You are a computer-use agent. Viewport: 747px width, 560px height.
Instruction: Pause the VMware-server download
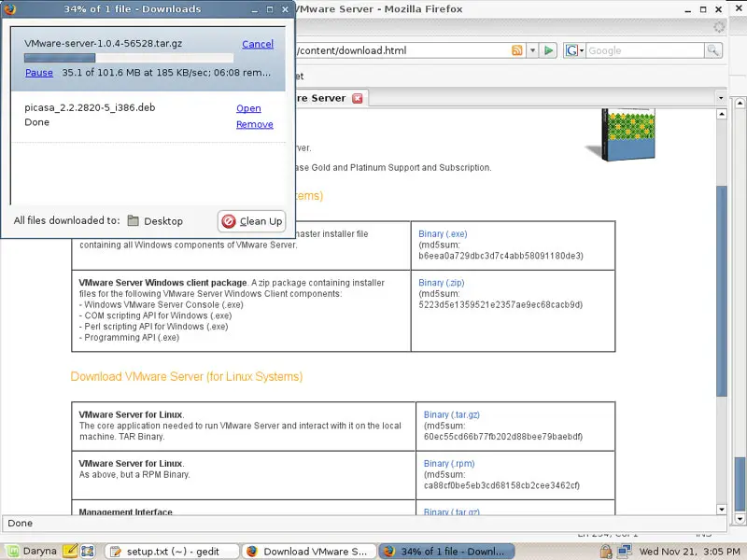click(x=39, y=73)
